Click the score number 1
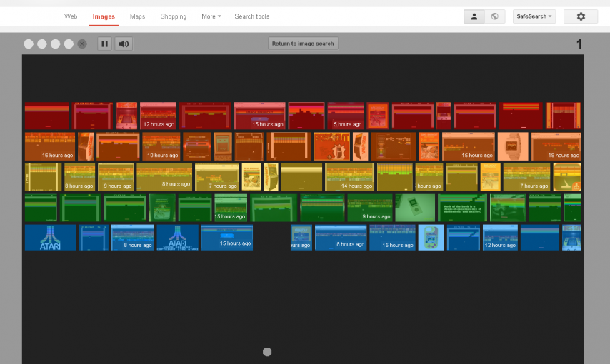The width and height of the screenshot is (610, 364). click(579, 44)
